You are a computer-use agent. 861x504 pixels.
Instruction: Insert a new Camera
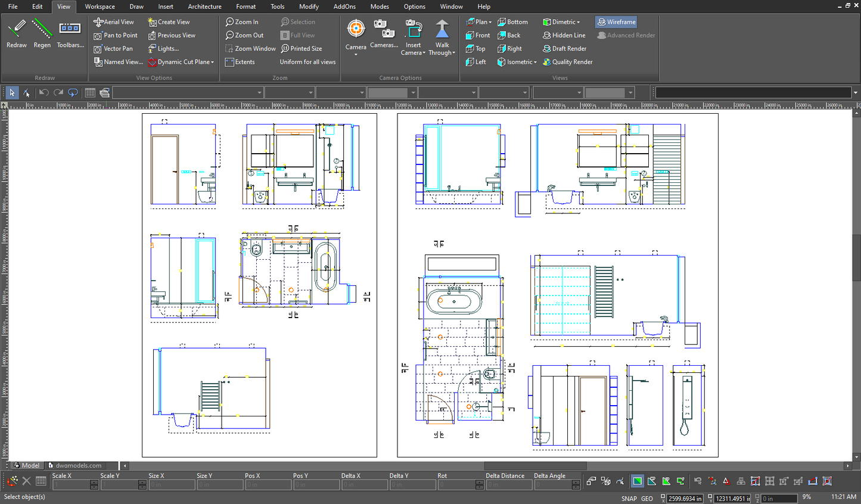click(413, 37)
